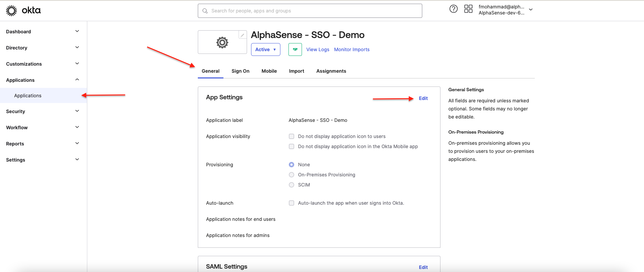The height and width of the screenshot is (272, 644).
Task: Expand the Customizations sidebar section
Action: (43, 64)
